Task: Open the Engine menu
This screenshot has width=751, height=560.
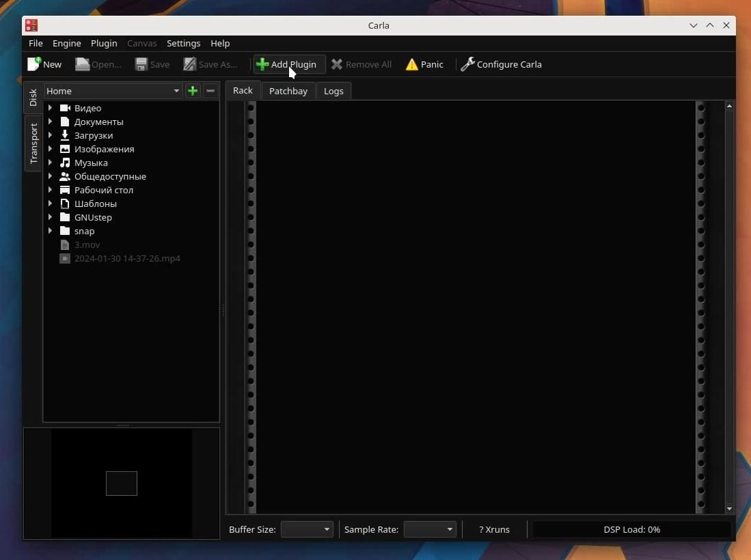Action: pyautogui.click(x=66, y=44)
